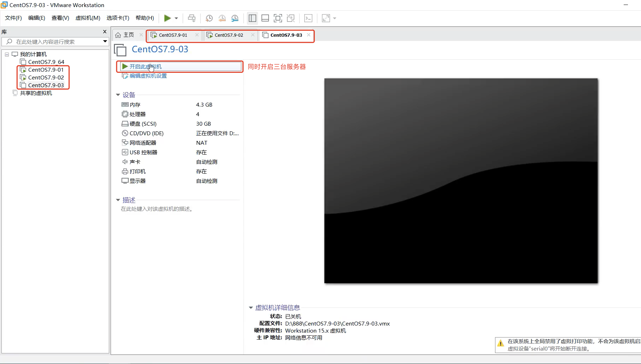641x364 pixels.
Task: Select 我的计算机 in the library tree
Action: (x=33, y=54)
